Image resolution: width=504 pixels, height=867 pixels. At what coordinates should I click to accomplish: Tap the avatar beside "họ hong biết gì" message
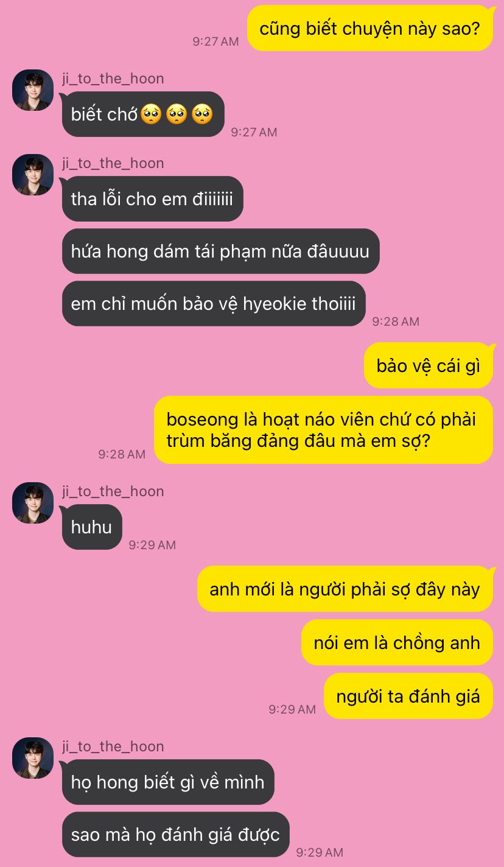tap(33, 758)
